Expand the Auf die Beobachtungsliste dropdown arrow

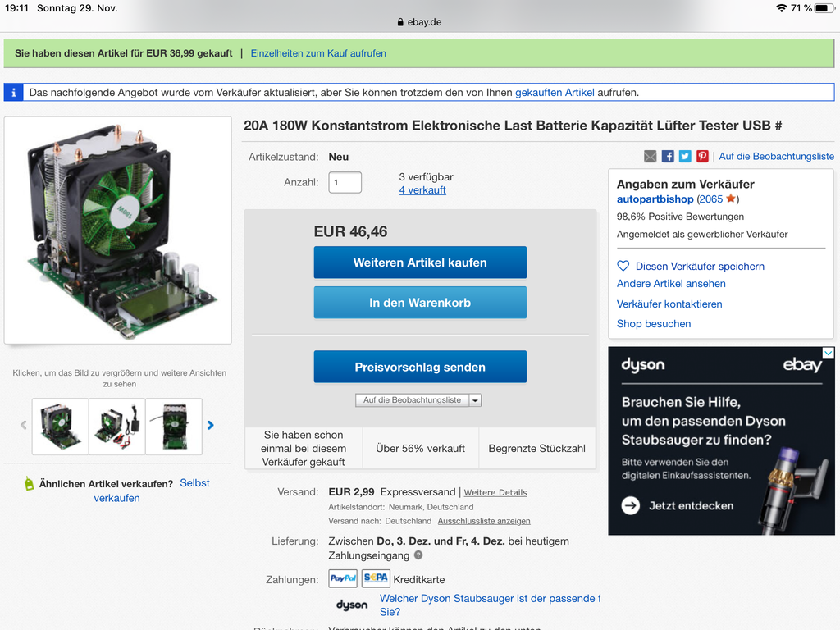click(475, 400)
